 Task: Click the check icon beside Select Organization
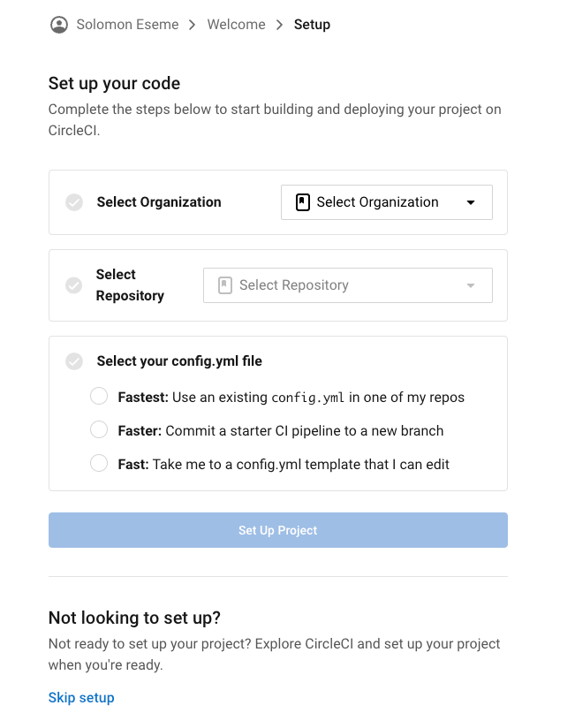point(74,202)
